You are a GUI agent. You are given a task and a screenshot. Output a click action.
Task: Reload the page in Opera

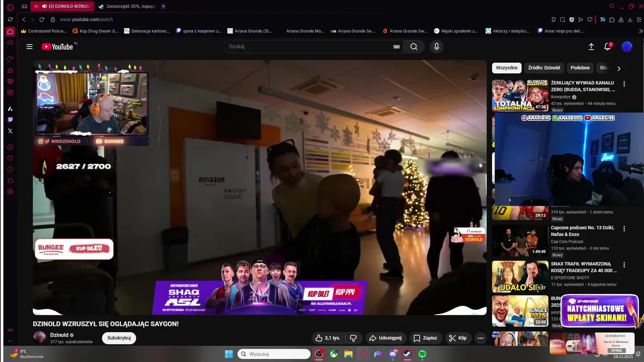(42, 19)
